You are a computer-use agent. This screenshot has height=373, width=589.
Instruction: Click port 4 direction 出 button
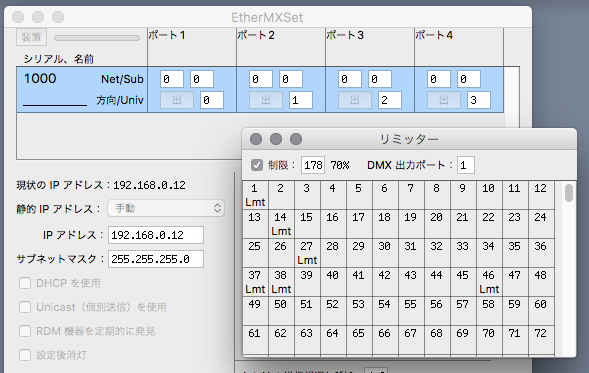[444, 100]
